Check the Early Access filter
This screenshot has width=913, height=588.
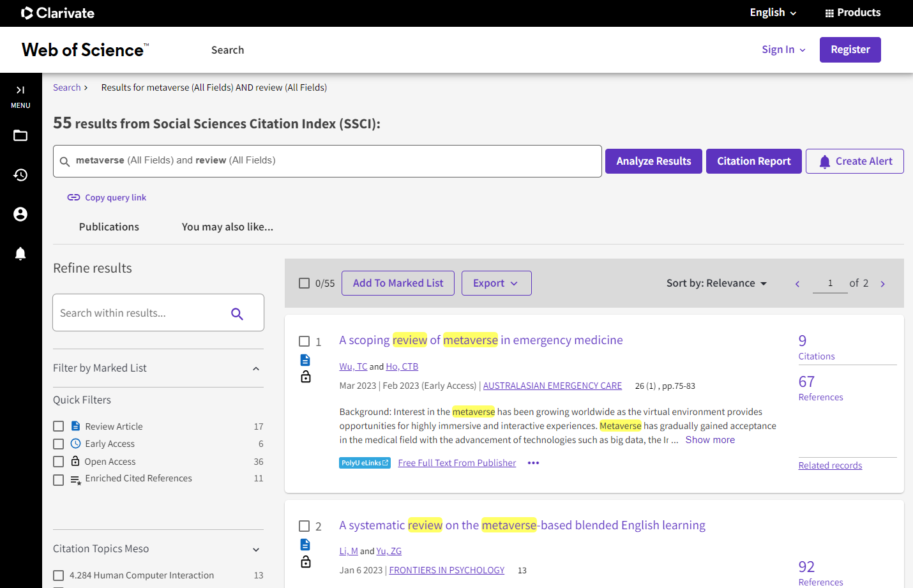coord(59,444)
